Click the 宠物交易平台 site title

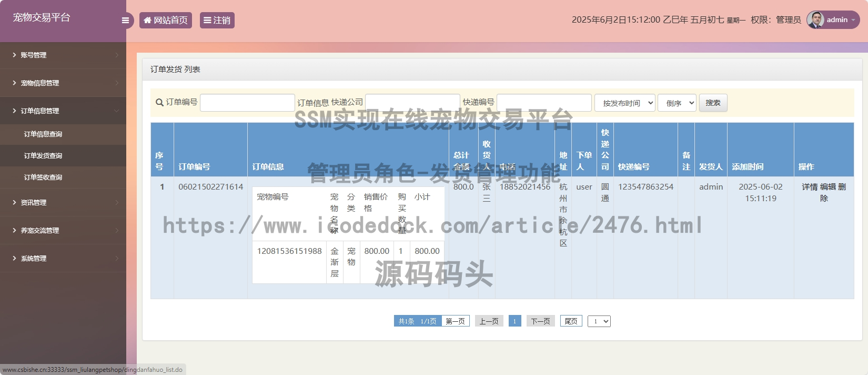coord(42,17)
